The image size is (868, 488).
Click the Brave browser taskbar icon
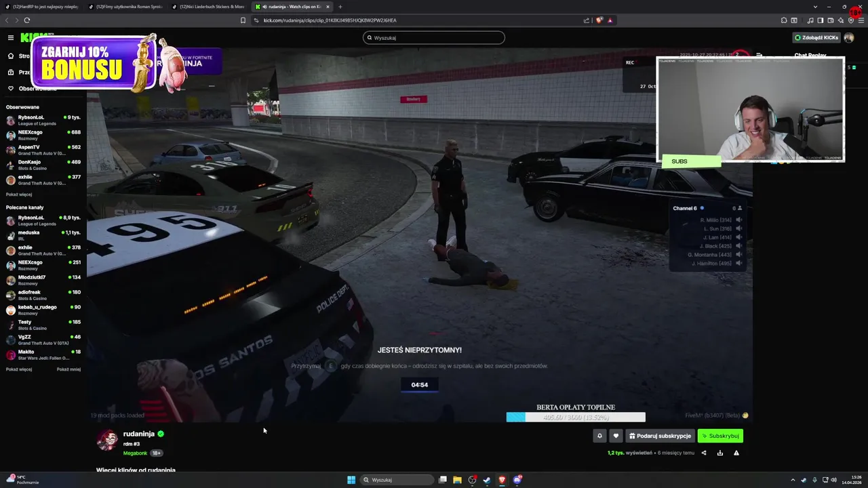[x=502, y=480]
